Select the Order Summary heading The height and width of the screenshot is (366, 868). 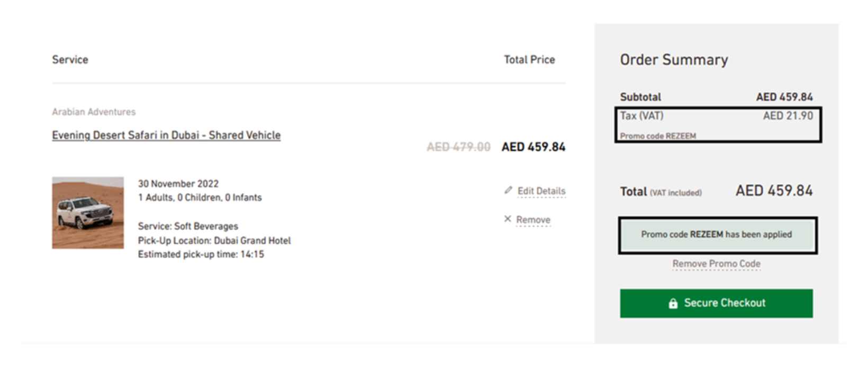pyautogui.click(x=673, y=59)
